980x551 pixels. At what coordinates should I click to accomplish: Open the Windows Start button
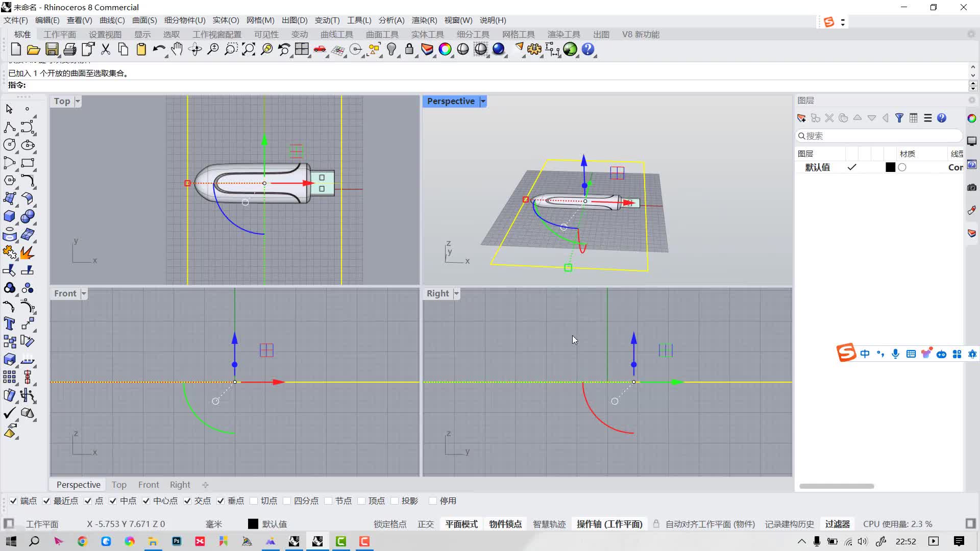tap(11, 541)
